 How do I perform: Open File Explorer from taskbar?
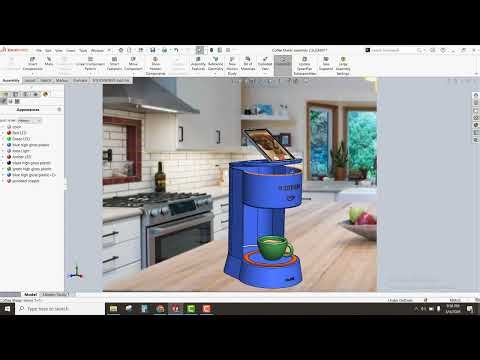coord(113,309)
